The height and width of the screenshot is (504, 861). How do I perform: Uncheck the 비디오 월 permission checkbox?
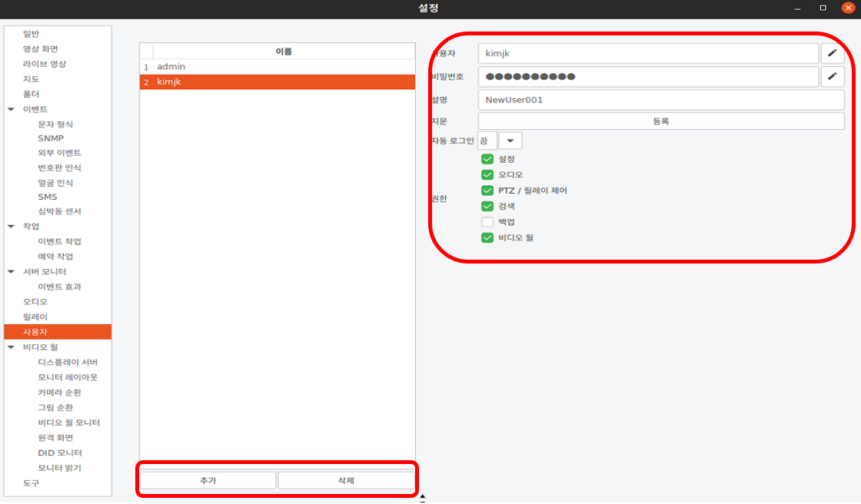tap(487, 238)
